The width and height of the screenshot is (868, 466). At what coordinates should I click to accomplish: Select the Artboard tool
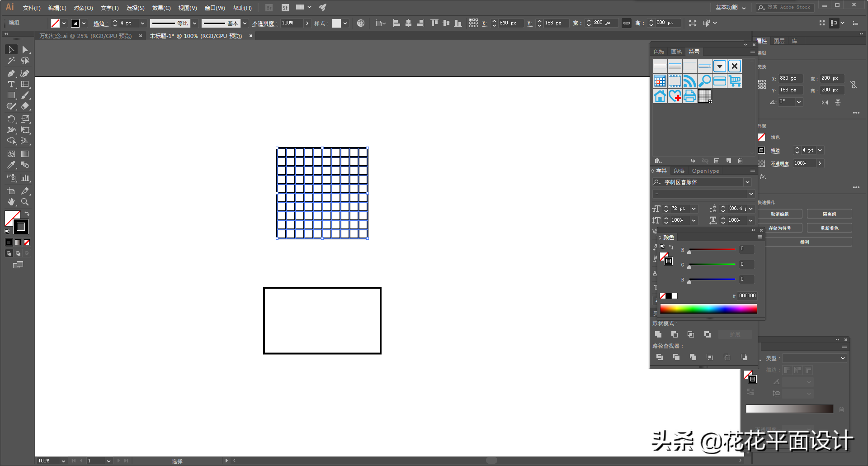pyautogui.click(x=11, y=191)
